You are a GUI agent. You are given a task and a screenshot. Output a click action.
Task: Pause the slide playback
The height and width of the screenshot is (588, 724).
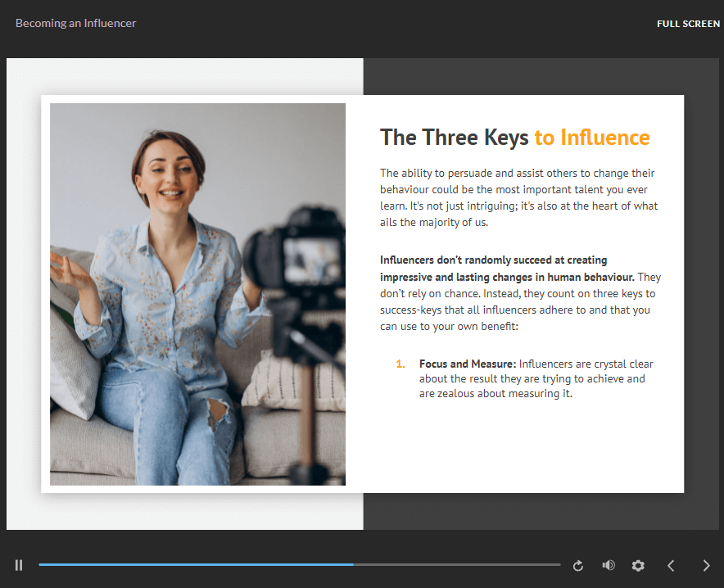[19, 565]
